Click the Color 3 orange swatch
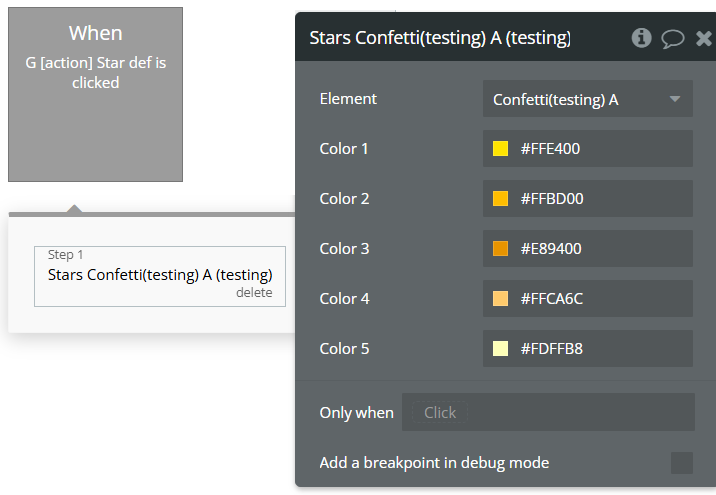Viewport: 716px width, 495px height. pos(501,249)
